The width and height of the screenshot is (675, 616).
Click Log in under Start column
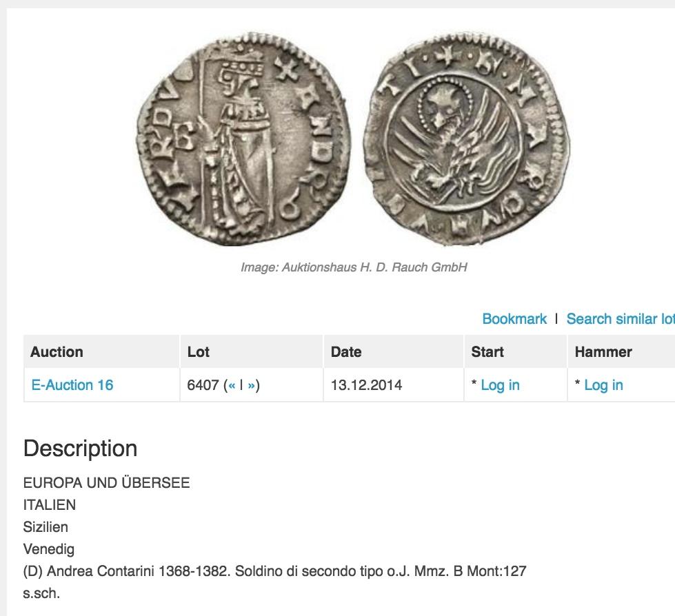point(500,385)
